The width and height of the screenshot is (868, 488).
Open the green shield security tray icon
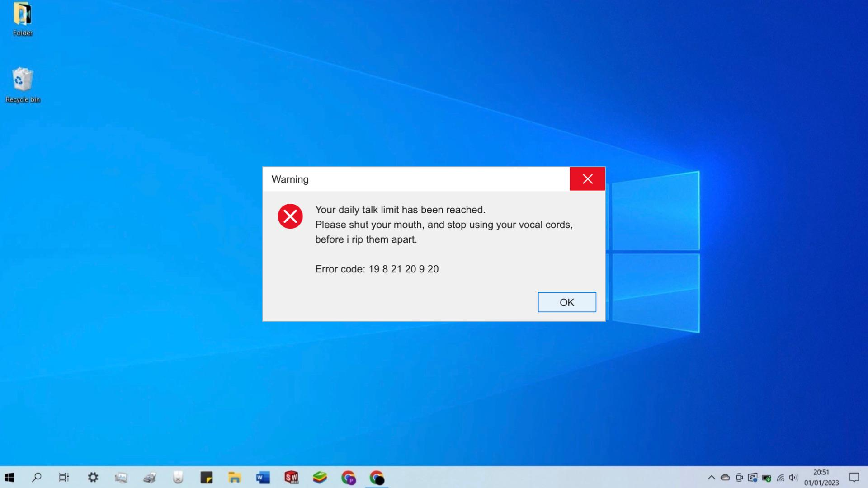(767, 478)
